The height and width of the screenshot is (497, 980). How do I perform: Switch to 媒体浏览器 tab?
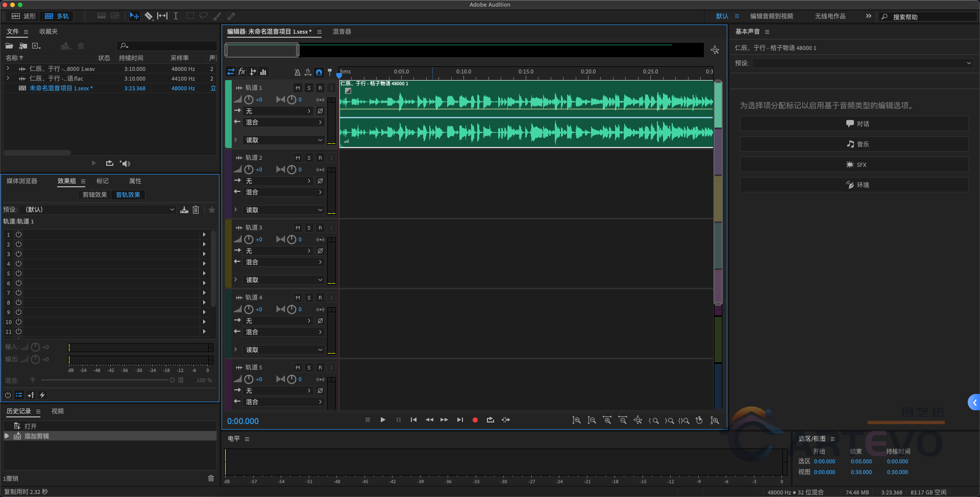point(22,181)
